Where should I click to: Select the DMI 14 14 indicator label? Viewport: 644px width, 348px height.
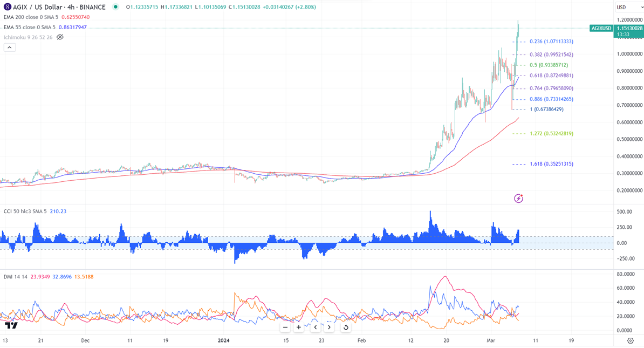click(15, 277)
